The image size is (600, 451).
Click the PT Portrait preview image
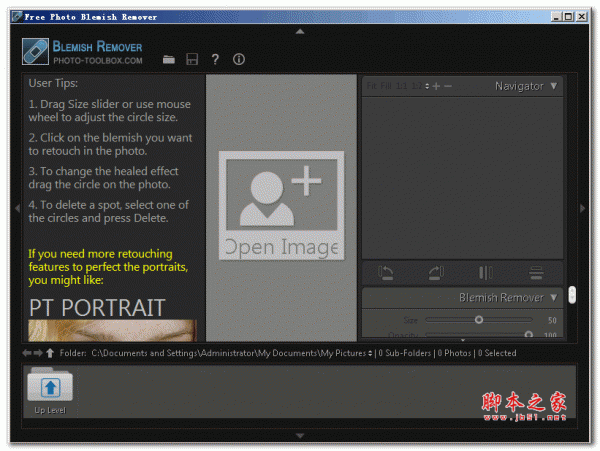pos(112,331)
